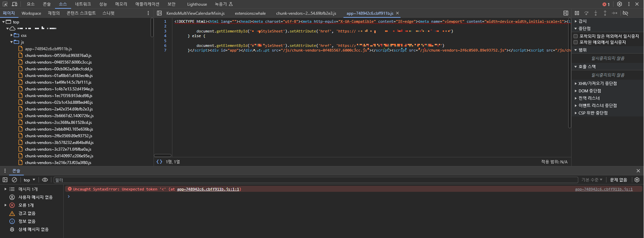Viewport: 644px width, 238px height.
Task: Click the red error icon in console message
Action: (x=70, y=189)
